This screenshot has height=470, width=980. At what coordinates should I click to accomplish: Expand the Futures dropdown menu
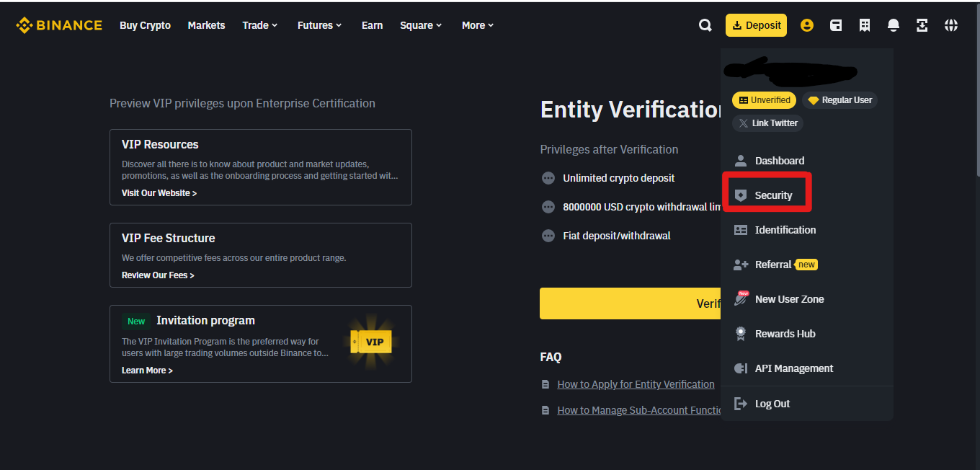320,25
